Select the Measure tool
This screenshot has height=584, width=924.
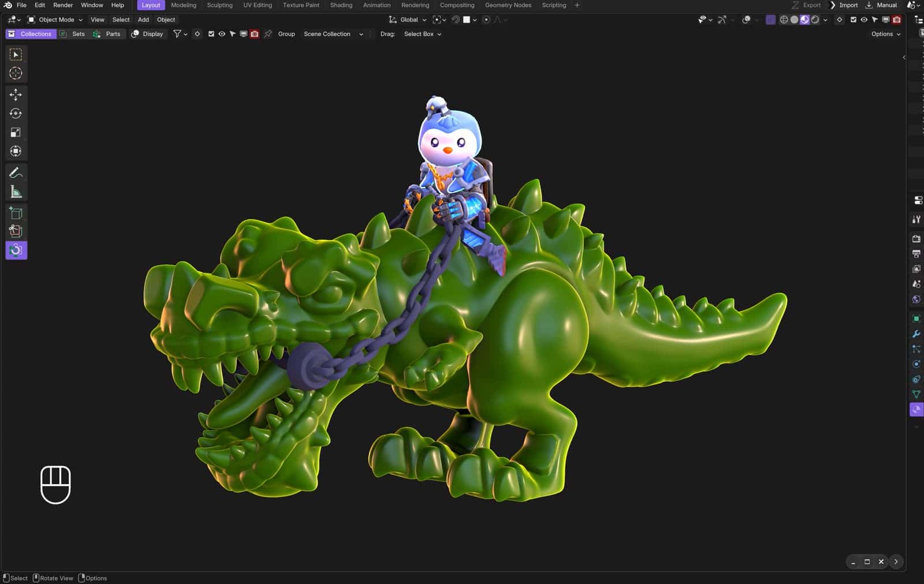[16, 191]
